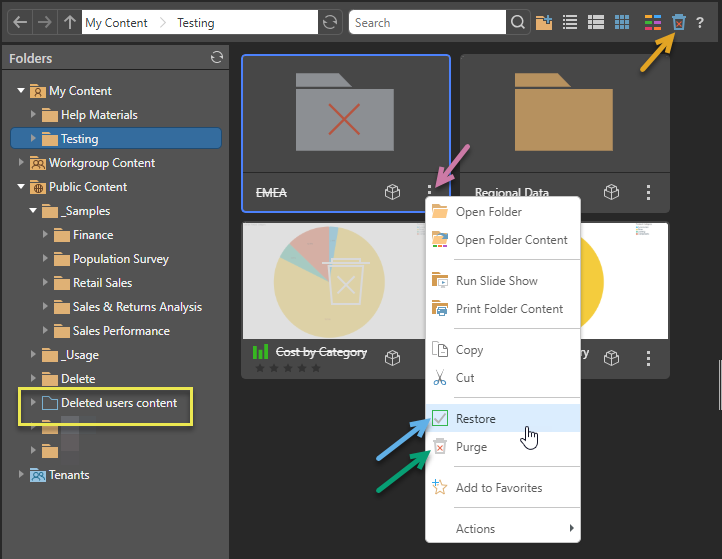Screen dimensions: 722x559
Task: Click the new folder icon in toolbar
Action: 544,22
